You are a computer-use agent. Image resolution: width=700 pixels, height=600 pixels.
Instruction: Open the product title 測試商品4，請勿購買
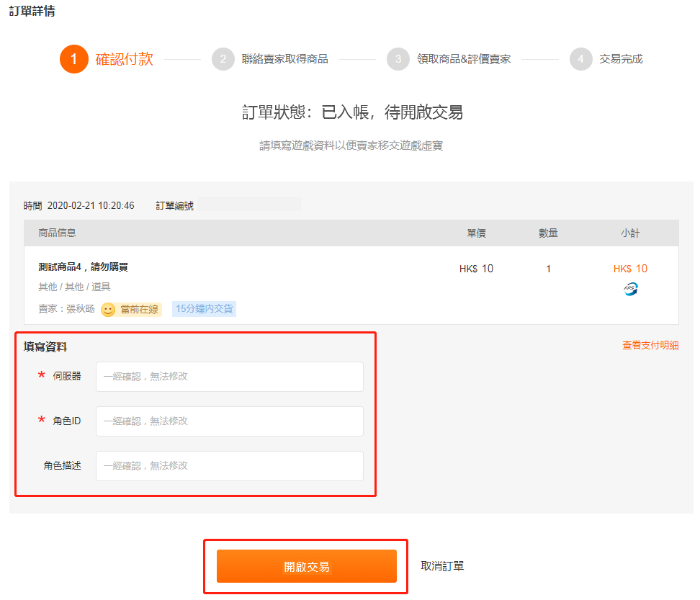(83, 267)
